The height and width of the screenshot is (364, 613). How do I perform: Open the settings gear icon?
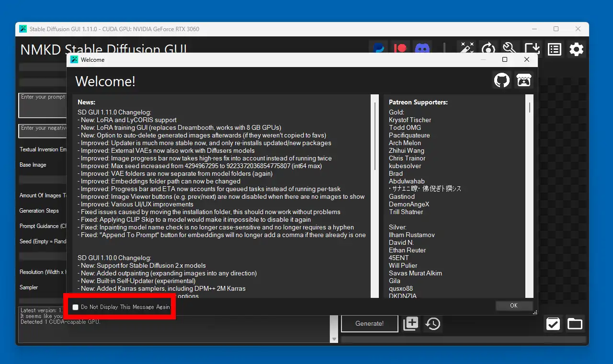576,49
